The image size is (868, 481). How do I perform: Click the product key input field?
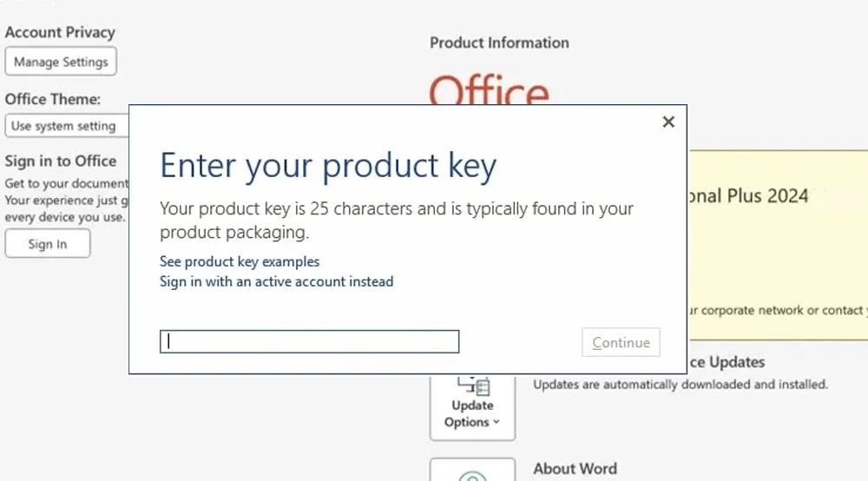point(309,342)
